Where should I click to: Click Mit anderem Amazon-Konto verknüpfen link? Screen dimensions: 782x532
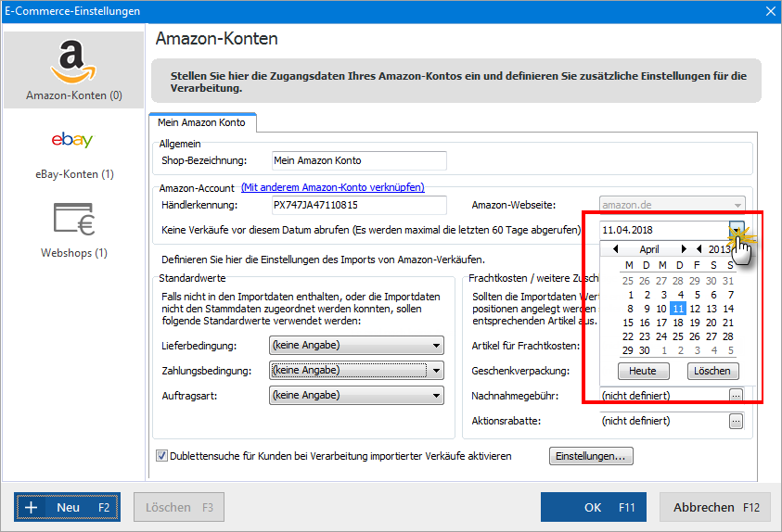(333, 187)
